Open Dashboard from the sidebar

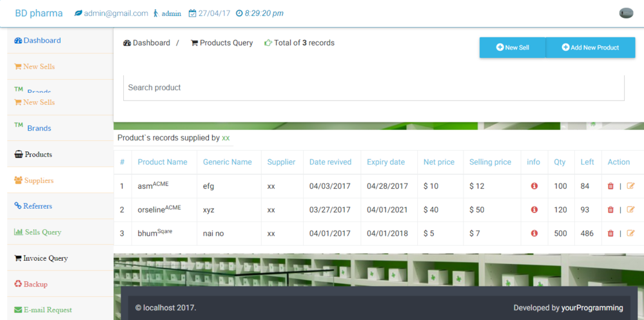[42, 41]
